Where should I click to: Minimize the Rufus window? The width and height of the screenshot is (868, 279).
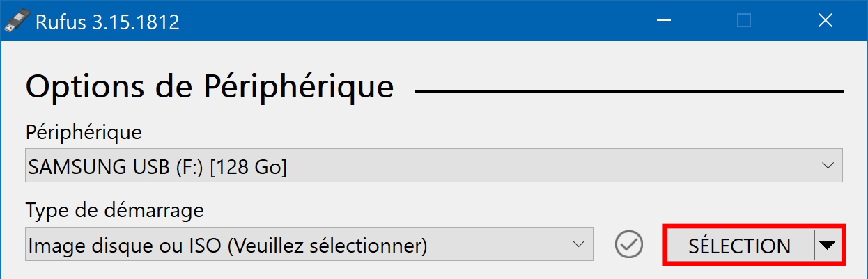(x=664, y=22)
